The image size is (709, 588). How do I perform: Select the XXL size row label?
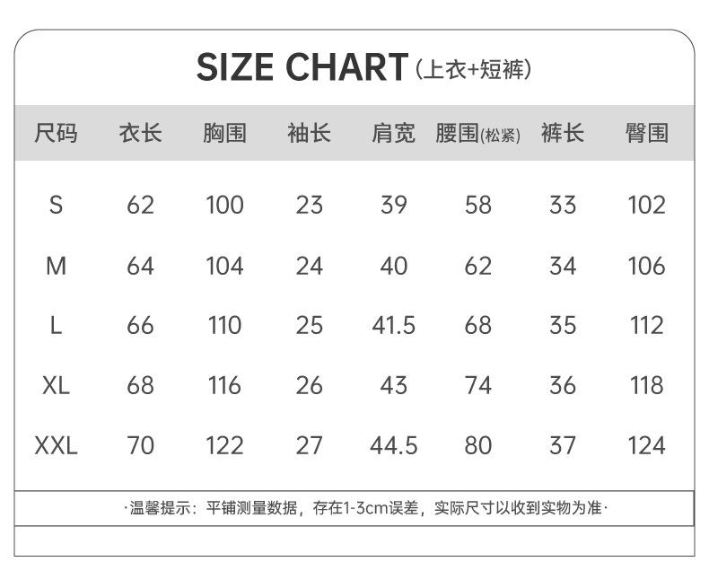56,445
